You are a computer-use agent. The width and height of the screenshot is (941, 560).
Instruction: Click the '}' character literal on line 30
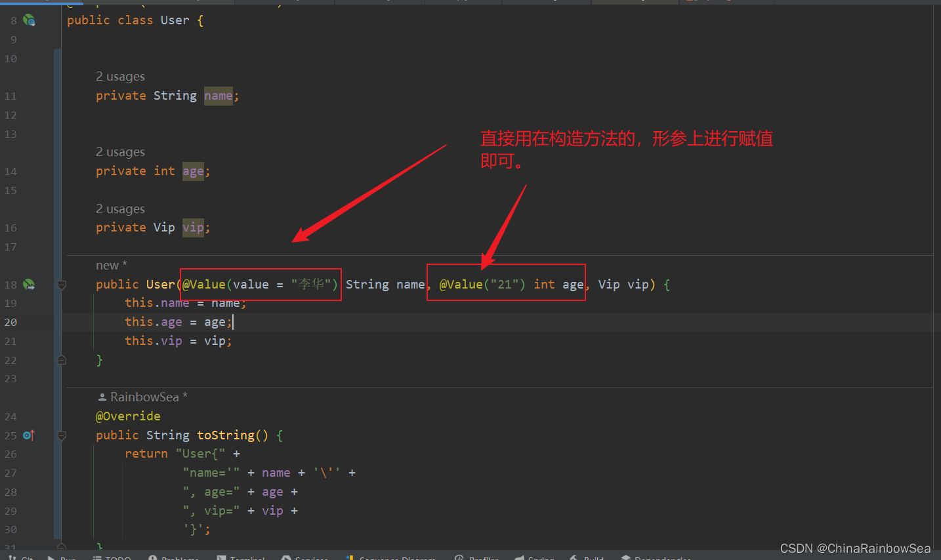coord(193,530)
